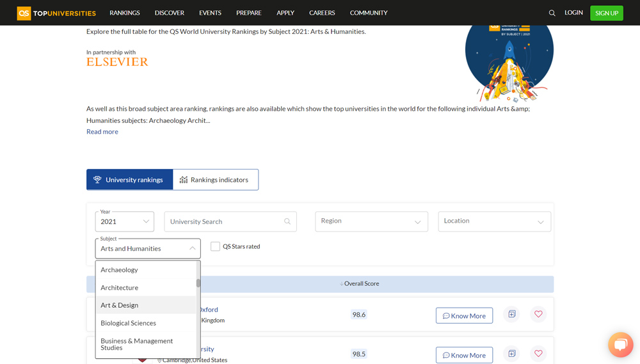Add University of Oxford row to compare
The height and width of the screenshot is (364, 640).
[x=512, y=314]
